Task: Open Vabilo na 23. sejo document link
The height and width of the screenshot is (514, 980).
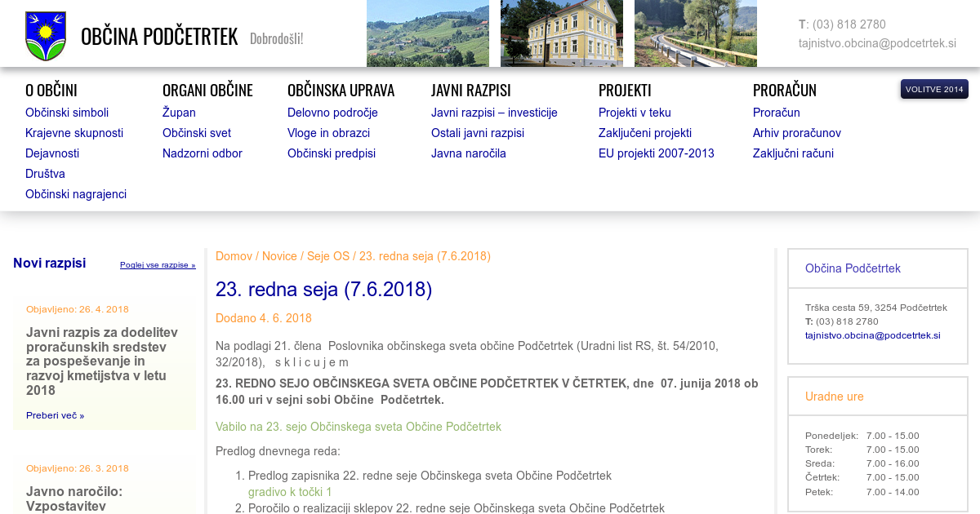Action: tap(359, 427)
